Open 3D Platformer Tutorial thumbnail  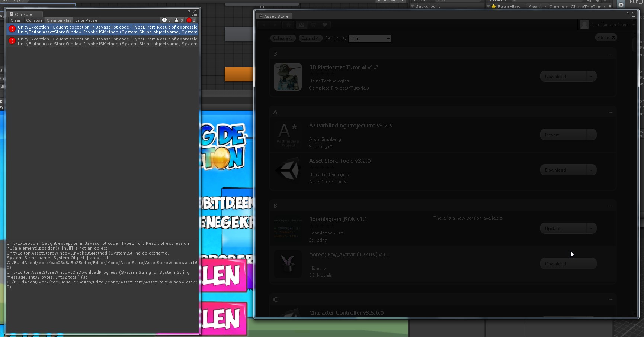tap(288, 77)
